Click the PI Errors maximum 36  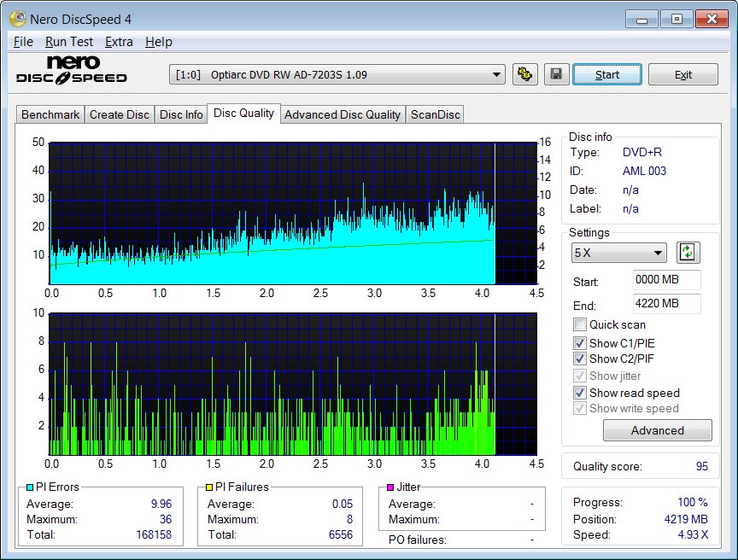[x=166, y=519]
